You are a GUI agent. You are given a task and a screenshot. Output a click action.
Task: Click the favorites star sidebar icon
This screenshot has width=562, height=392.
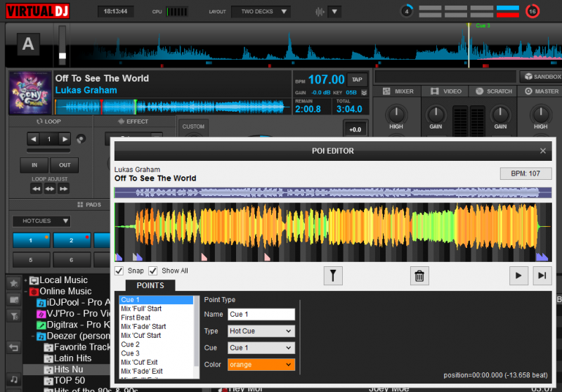[14, 284]
